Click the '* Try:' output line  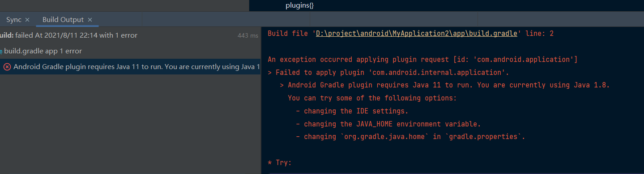[280, 163]
